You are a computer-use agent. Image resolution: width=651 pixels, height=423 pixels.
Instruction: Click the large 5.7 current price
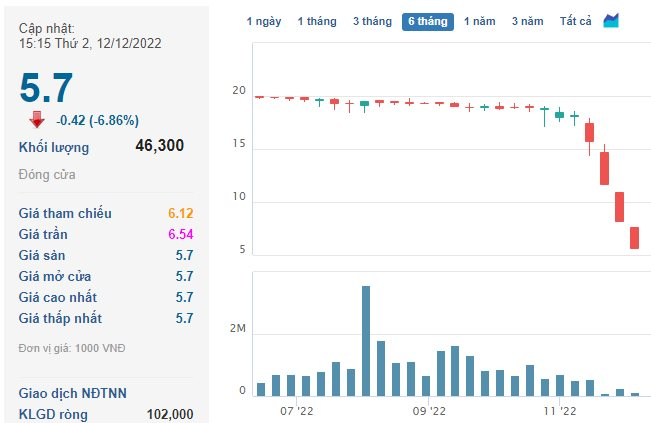coord(46,88)
